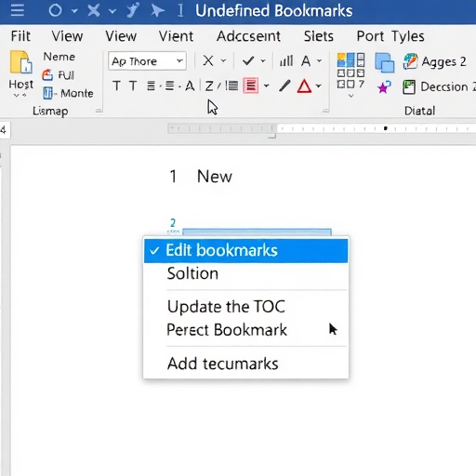This screenshot has height=476, width=476.
Task: Click the bar chart icon in the ribbon
Action: (x=286, y=60)
